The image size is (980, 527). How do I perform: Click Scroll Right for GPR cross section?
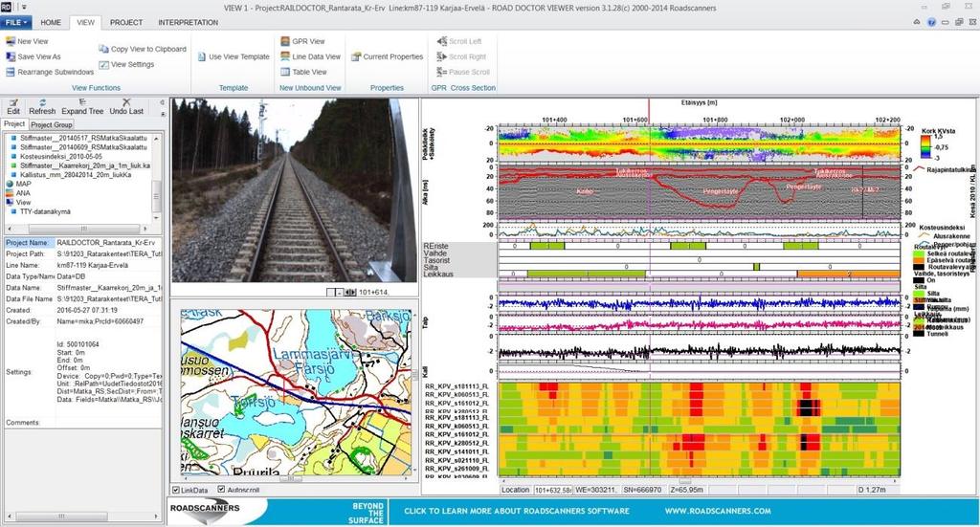[x=461, y=56]
